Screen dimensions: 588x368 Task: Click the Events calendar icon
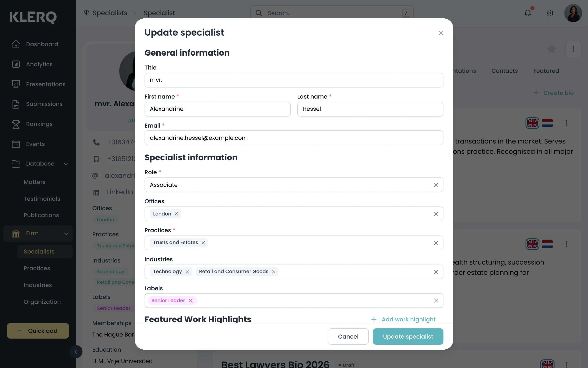[x=16, y=144]
